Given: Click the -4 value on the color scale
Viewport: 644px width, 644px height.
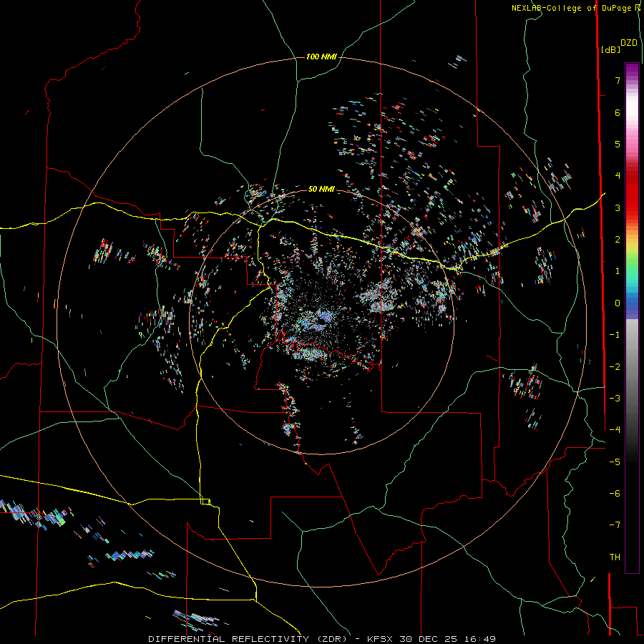Looking at the screenshot, I should pos(615,430).
